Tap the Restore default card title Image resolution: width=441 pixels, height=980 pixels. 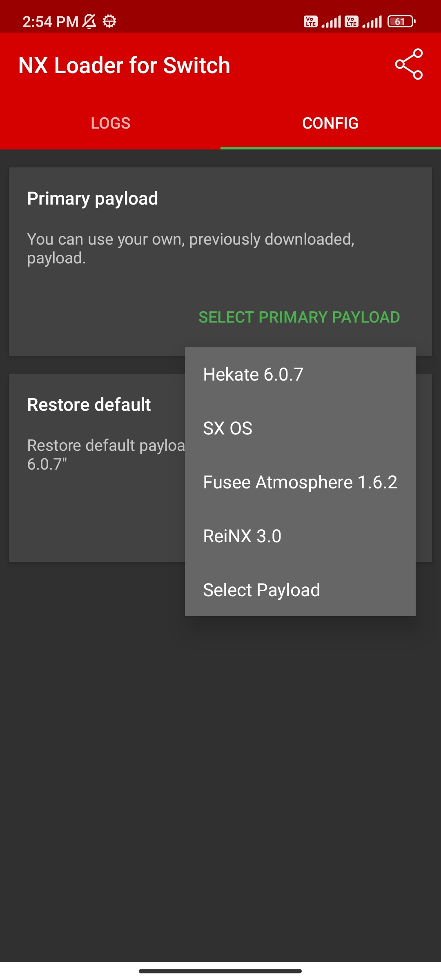click(89, 405)
